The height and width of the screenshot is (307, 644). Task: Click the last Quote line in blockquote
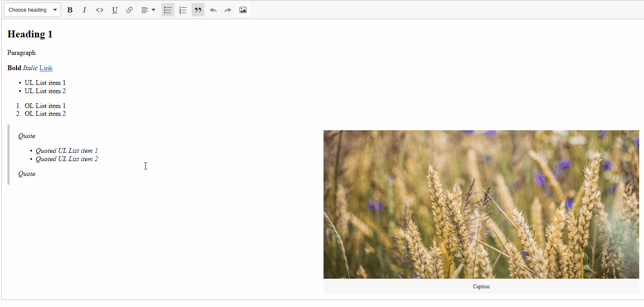coord(27,174)
